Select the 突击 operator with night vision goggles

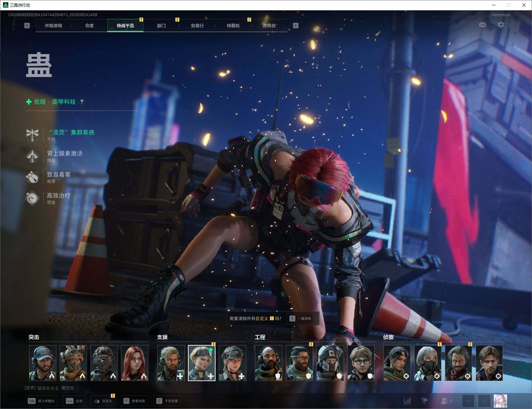coord(104,363)
